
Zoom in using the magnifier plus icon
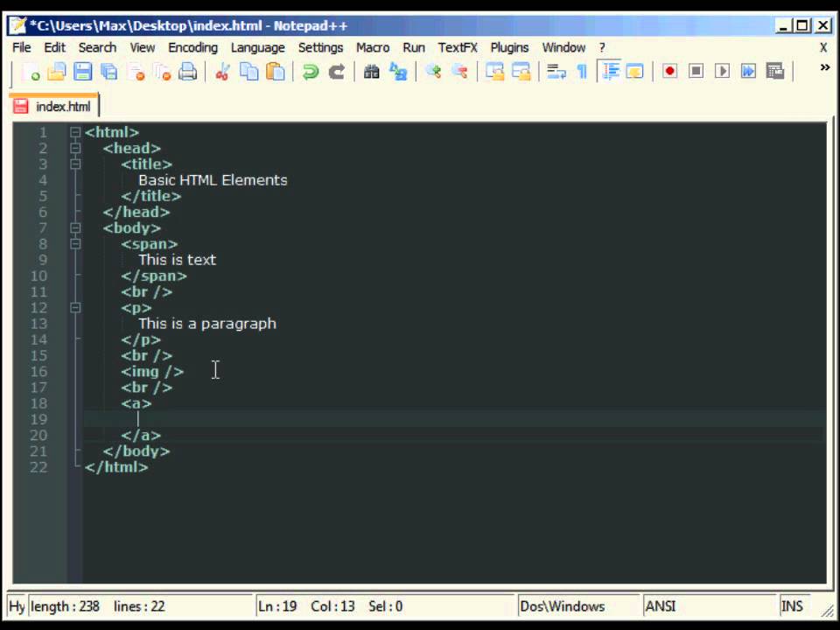pos(433,72)
